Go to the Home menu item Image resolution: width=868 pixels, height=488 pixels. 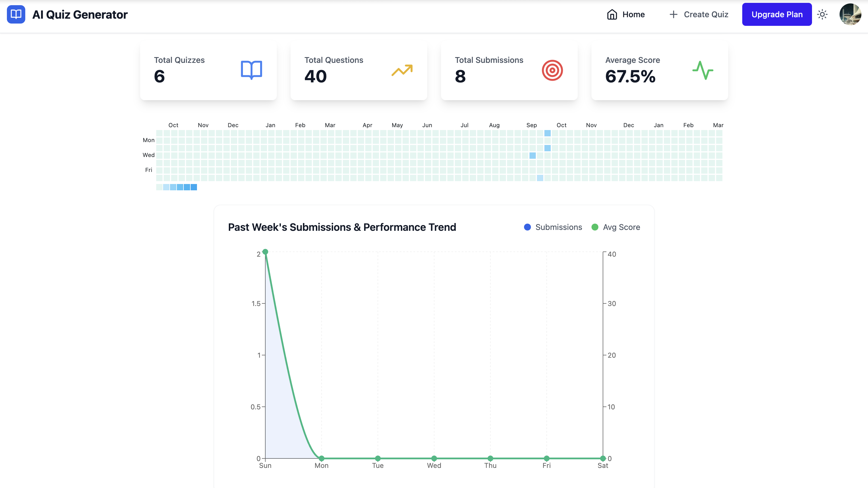[633, 14]
